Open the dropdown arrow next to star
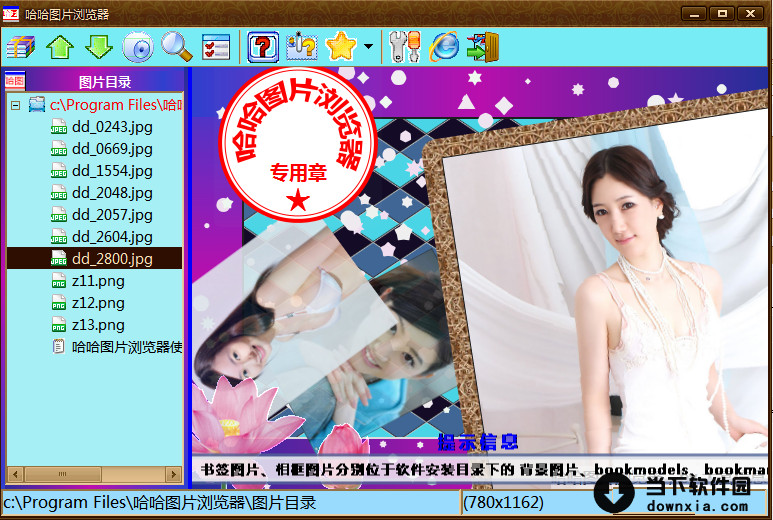This screenshot has height=520, width=773. tap(369, 47)
